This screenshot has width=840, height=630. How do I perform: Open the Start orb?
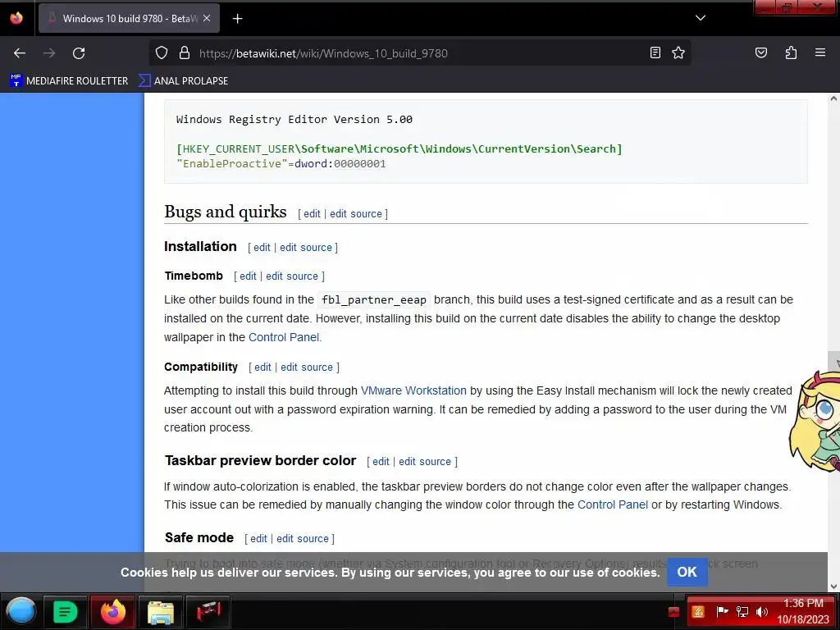[x=21, y=611]
